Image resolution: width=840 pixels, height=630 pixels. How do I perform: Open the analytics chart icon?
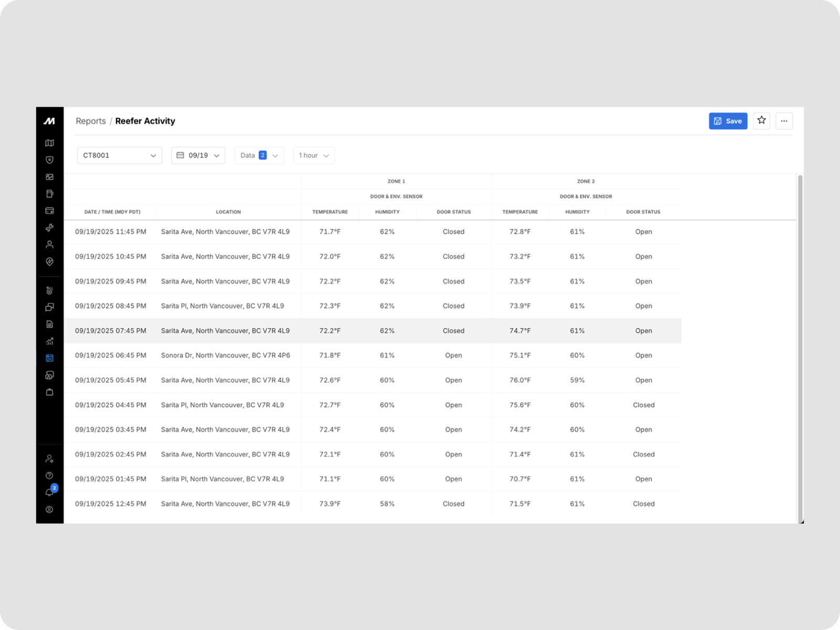point(49,341)
